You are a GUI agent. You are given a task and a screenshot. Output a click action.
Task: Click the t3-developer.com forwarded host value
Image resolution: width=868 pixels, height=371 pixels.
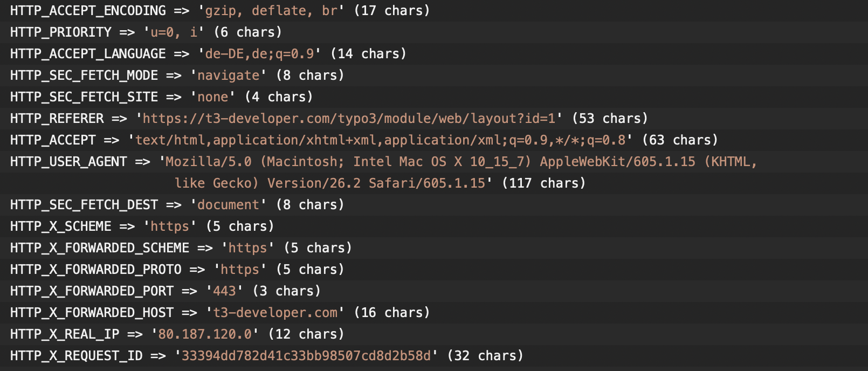click(275, 313)
